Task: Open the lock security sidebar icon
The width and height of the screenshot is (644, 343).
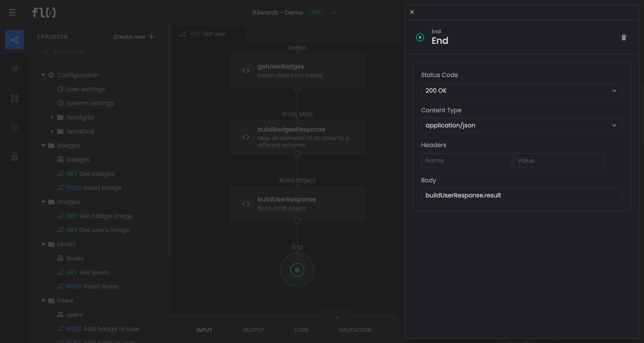Action: pos(15,157)
